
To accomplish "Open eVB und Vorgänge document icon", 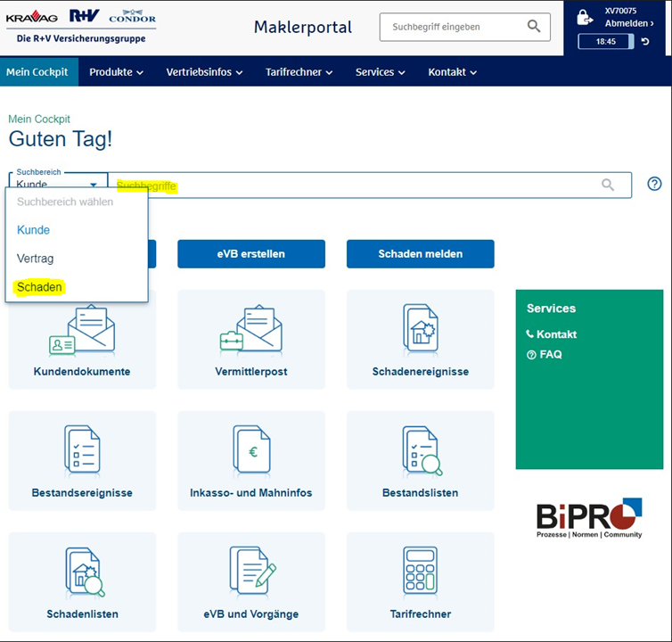I will tap(250, 572).
